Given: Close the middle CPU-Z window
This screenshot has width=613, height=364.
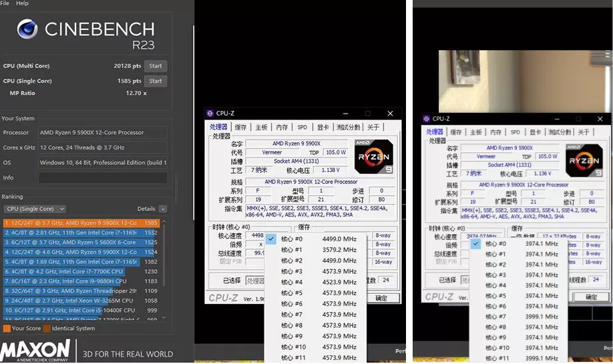Looking at the screenshot, I should pos(390,114).
